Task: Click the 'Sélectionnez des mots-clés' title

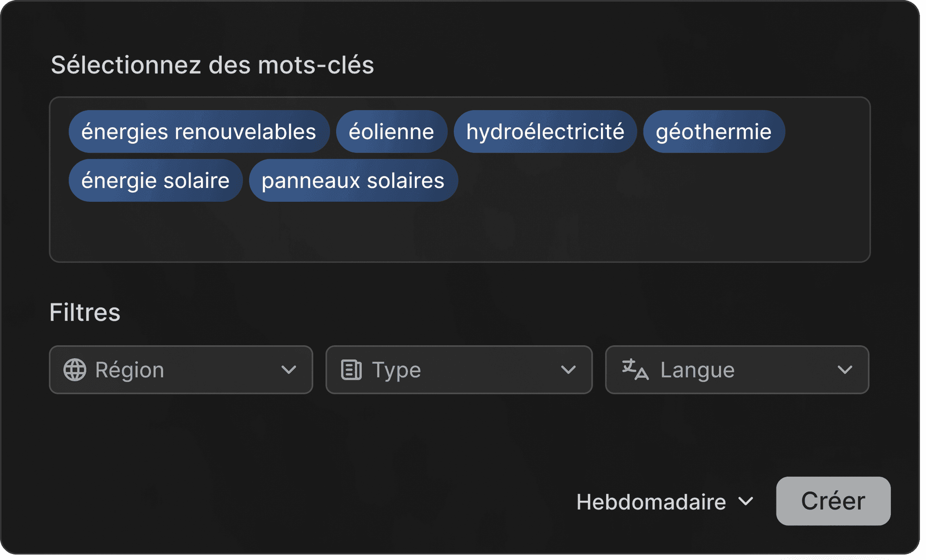Action: 213,65
